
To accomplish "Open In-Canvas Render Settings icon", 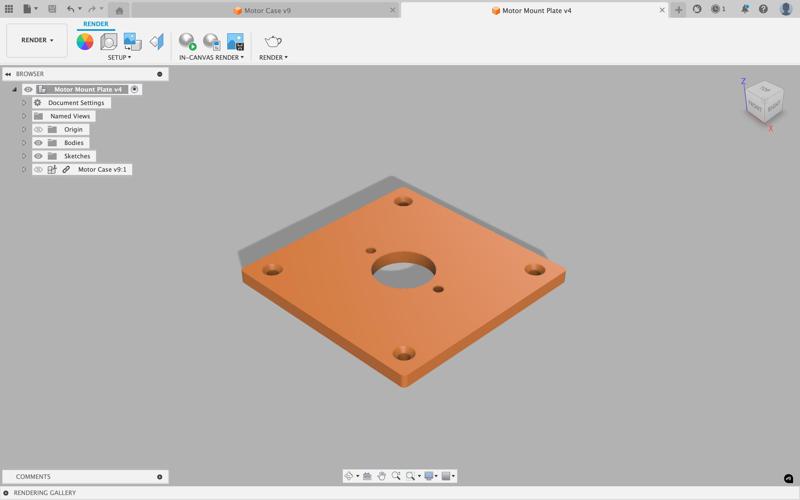I will (211, 42).
